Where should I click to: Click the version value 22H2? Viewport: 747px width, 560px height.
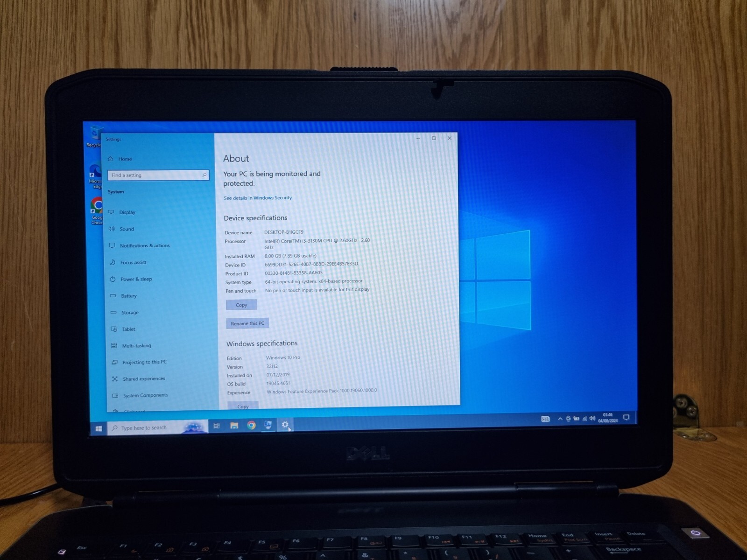pyautogui.click(x=272, y=366)
